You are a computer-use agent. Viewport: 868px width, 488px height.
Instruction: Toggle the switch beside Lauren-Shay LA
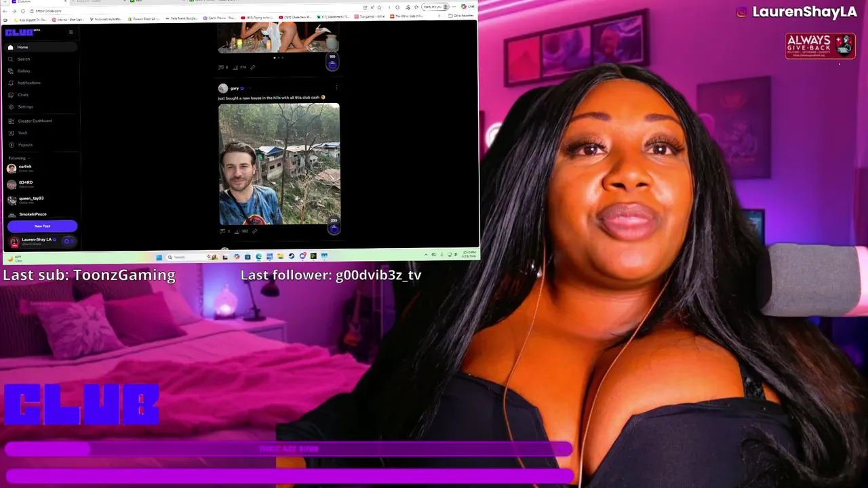pyautogui.click(x=68, y=241)
